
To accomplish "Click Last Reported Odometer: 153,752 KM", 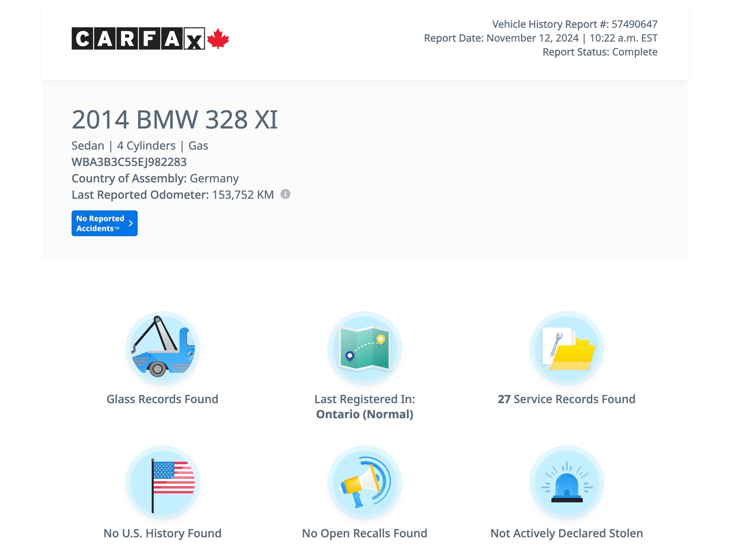I will (x=173, y=195).
